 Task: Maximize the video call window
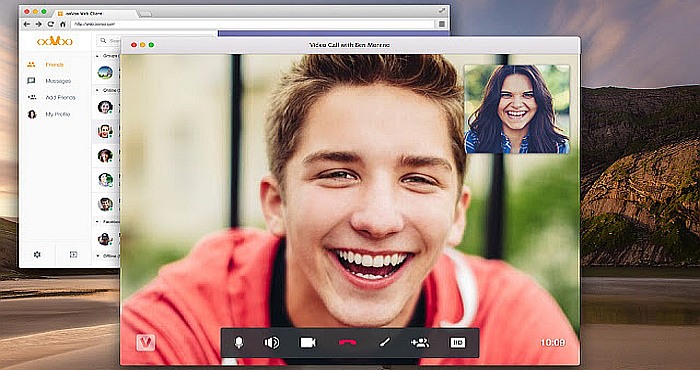click(x=151, y=45)
